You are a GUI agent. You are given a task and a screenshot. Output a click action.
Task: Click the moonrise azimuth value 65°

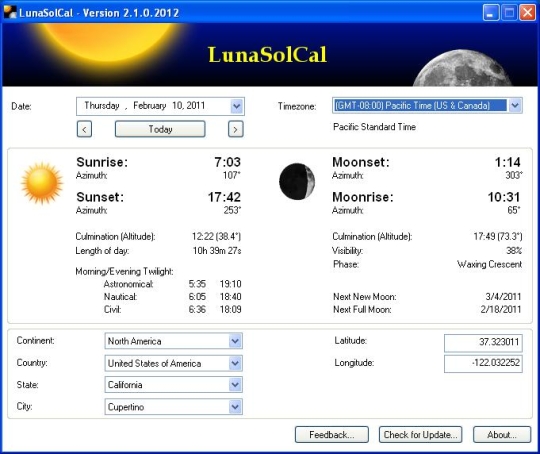click(514, 210)
